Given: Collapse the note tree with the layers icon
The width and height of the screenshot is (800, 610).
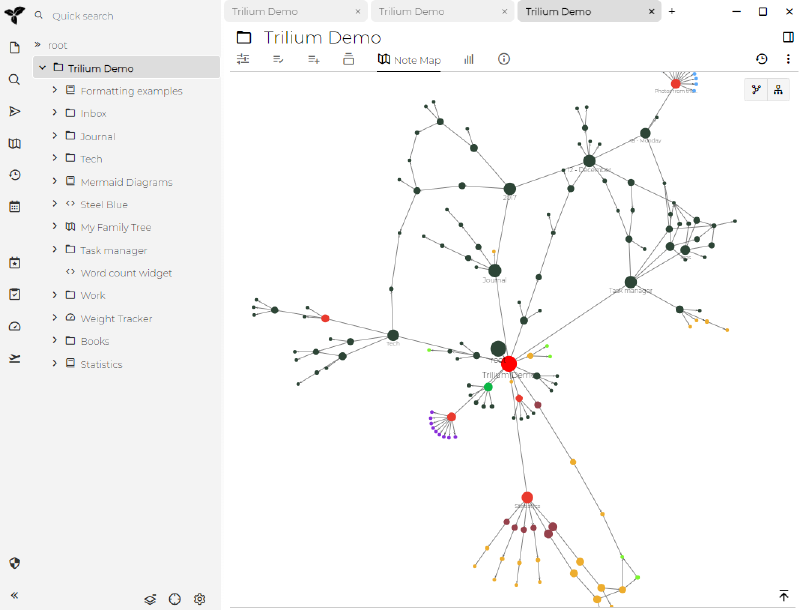Looking at the screenshot, I should click(150, 599).
